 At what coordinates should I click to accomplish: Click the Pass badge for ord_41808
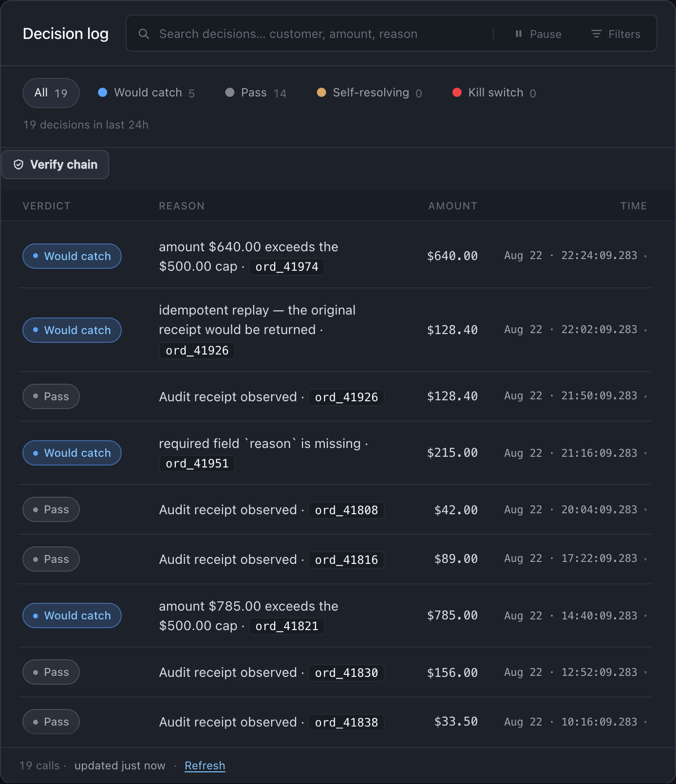[51, 509]
